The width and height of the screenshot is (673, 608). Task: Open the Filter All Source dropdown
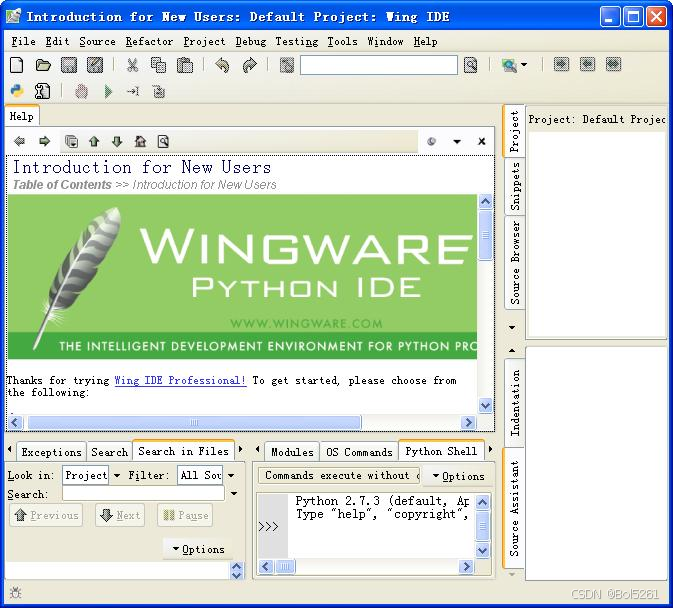231,475
